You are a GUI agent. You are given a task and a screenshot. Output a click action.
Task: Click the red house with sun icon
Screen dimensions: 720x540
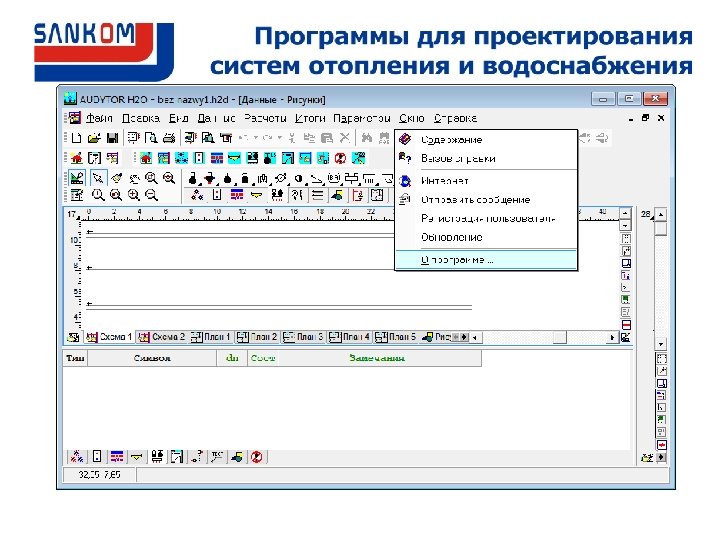pyautogui.click(x=77, y=158)
